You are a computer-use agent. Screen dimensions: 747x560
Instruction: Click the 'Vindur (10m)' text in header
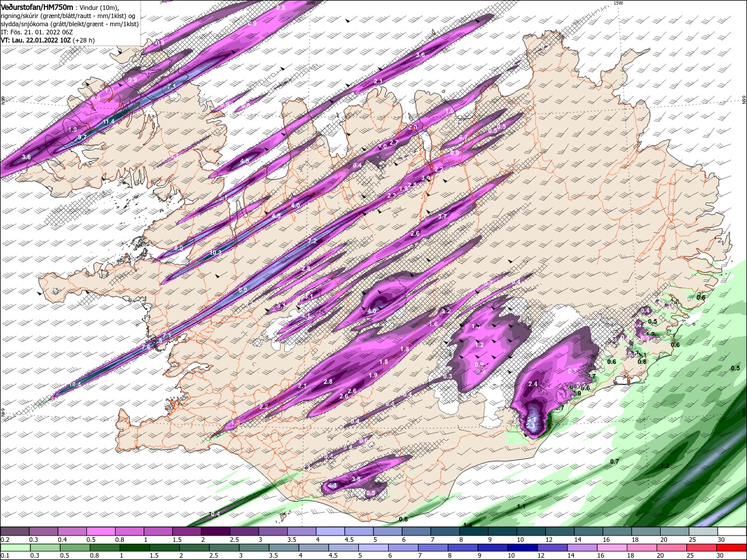click(x=99, y=7)
